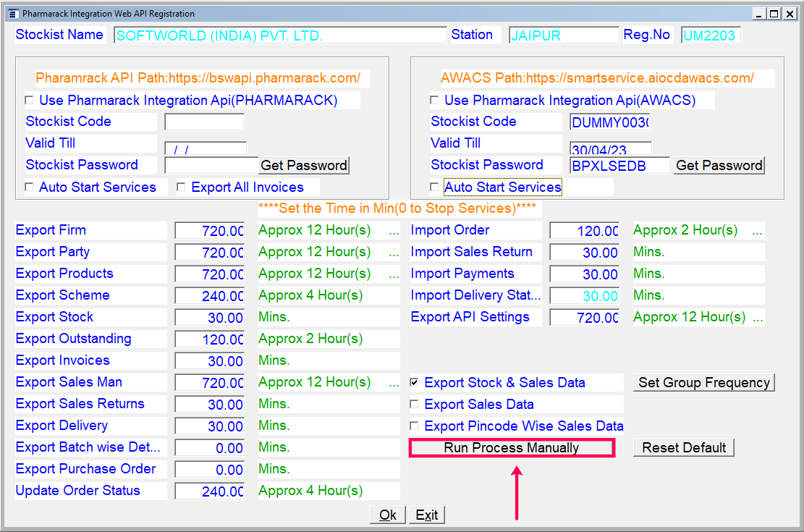Click the Reset Default button
Image resolution: width=804 pixels, height=532 pixels.
click(x=684, y=448)
